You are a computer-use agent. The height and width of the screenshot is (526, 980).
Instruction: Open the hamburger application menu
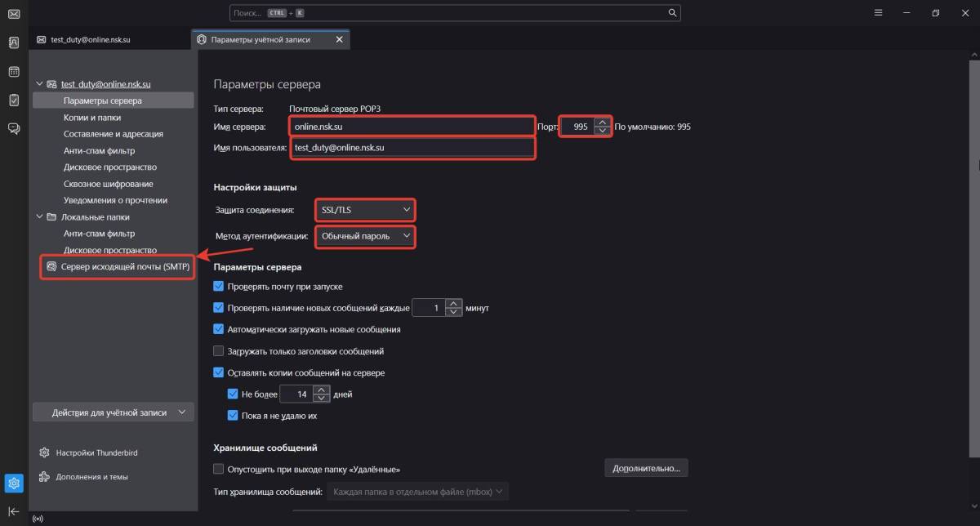coord(879,13)
